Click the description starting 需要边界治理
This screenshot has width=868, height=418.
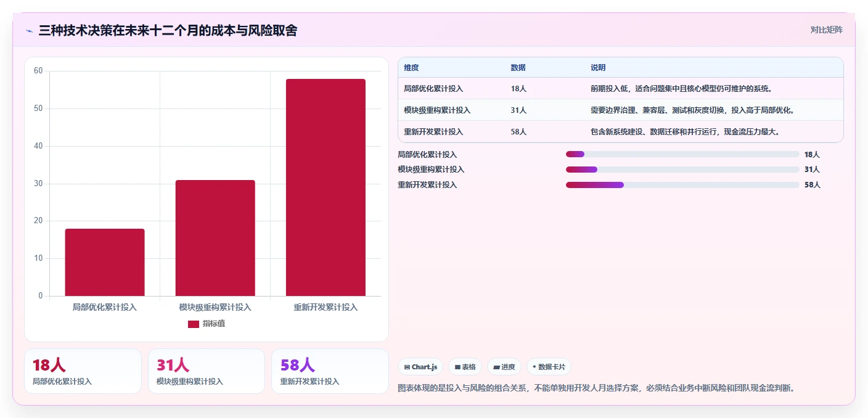(x=694, y=110)
